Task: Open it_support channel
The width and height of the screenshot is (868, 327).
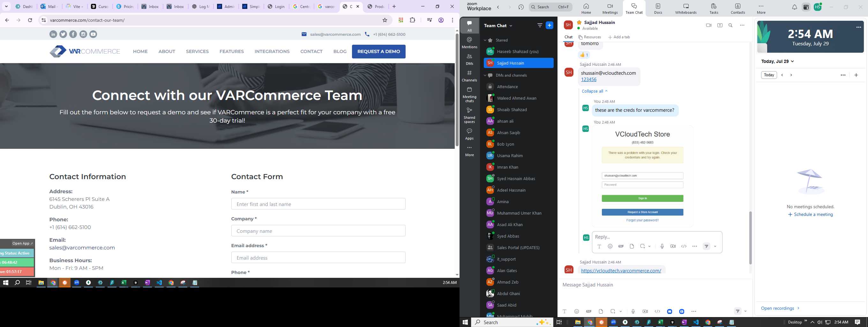Action: pos(518,259)
